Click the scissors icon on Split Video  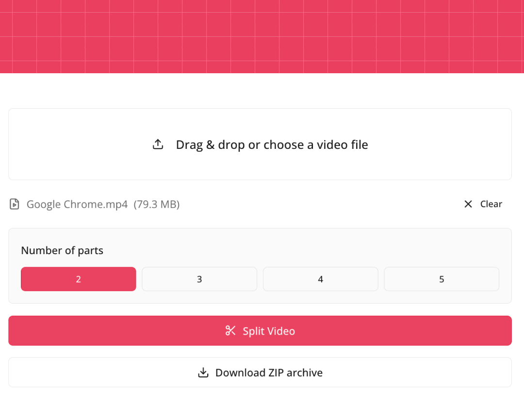[230, 331]
